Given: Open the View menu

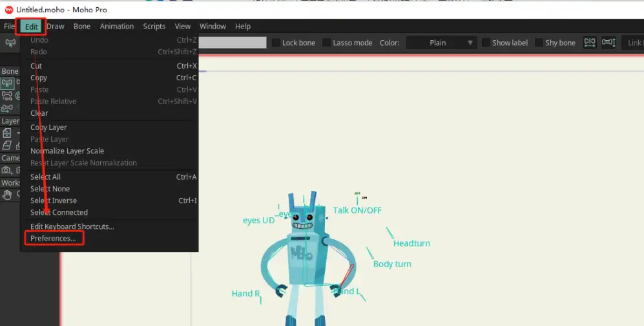Looking at the screenshot, I should click(x=182, y=27).
